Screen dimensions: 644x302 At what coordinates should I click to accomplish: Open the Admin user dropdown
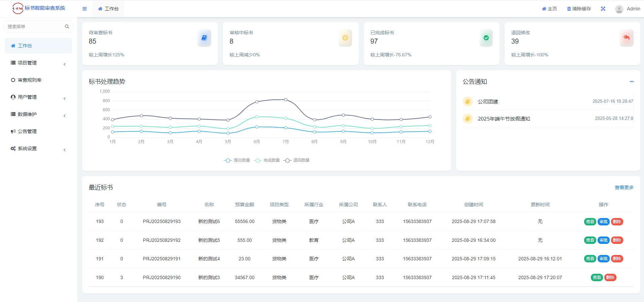coord(628,9)
